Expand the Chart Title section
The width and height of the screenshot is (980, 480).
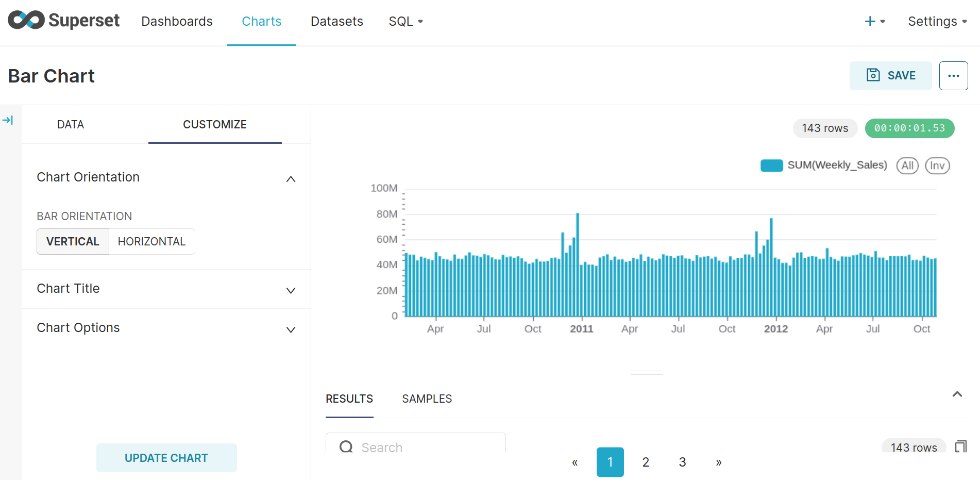point(166,289)
